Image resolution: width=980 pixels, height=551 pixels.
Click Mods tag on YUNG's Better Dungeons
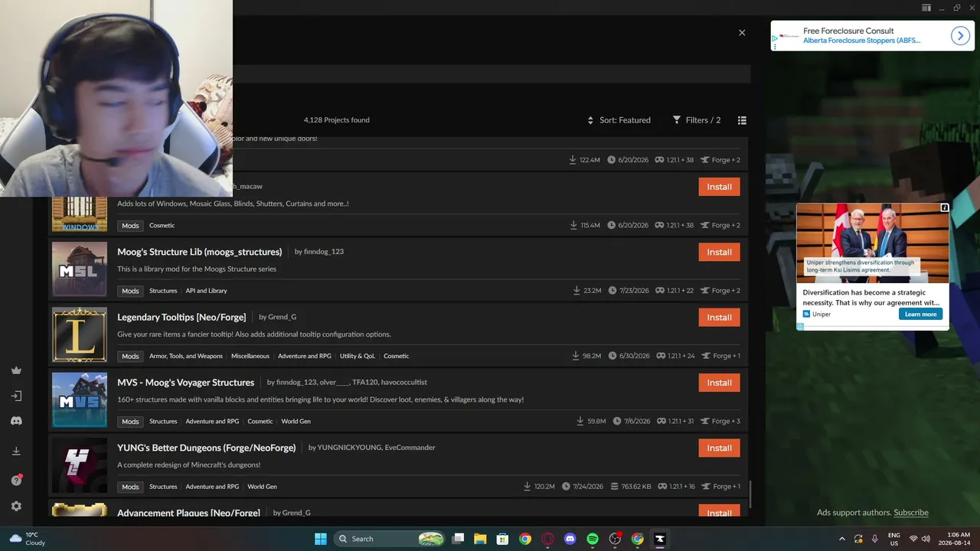[x=130, y=487]
